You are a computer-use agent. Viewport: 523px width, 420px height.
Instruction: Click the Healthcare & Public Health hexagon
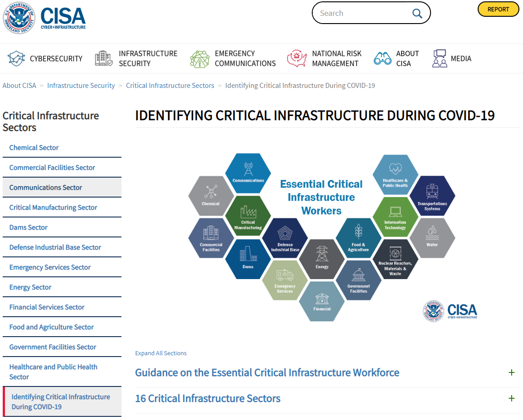pos(395,175)
